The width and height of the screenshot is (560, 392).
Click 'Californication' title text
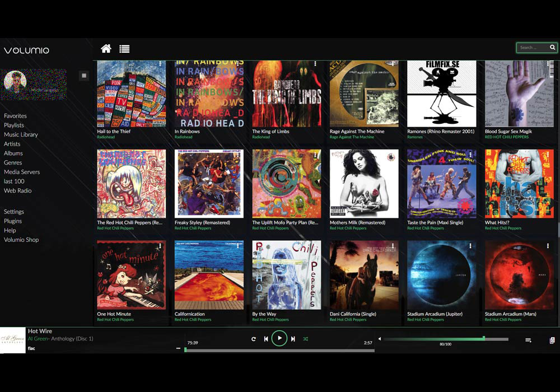tap(190, 314)
